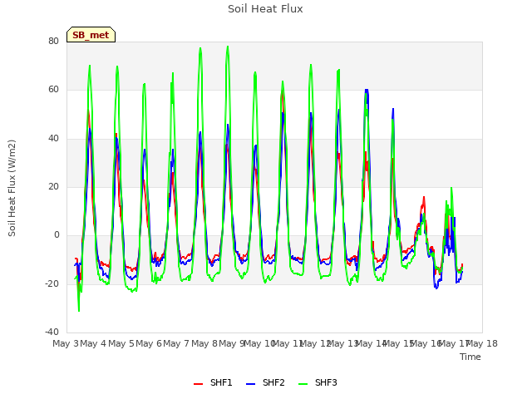Image resolution: width=532 pixels, height=399 pixels.
Task: Click the 0 y-axis tick label
Action: click(x=57, y=234)
